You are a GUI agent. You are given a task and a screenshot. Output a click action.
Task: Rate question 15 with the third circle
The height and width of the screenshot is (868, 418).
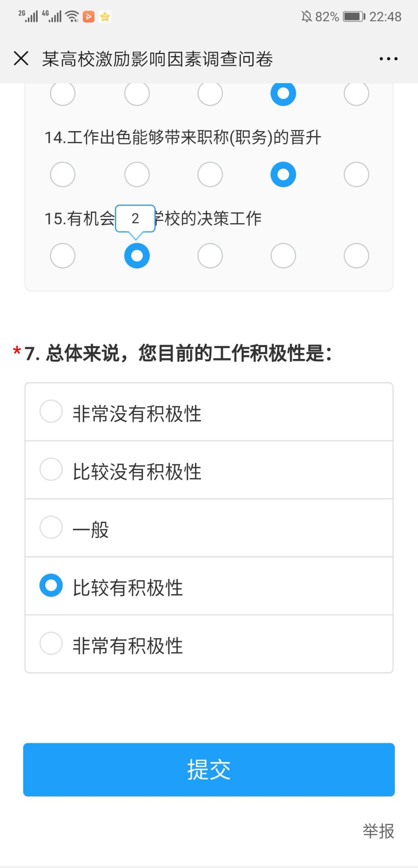coord(210,256)
